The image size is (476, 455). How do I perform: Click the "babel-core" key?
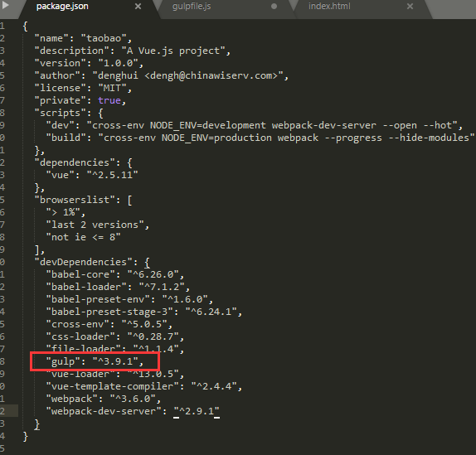coord(80,274)
